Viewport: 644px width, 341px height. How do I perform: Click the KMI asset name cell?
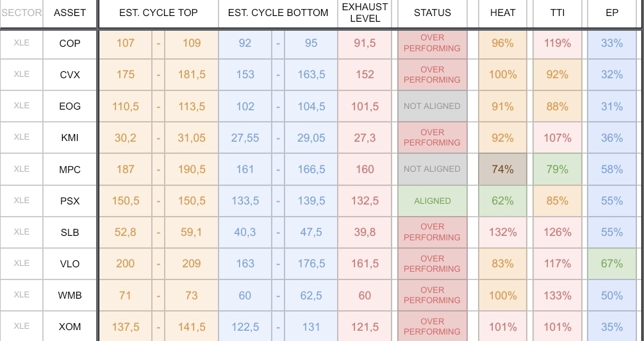70,138
